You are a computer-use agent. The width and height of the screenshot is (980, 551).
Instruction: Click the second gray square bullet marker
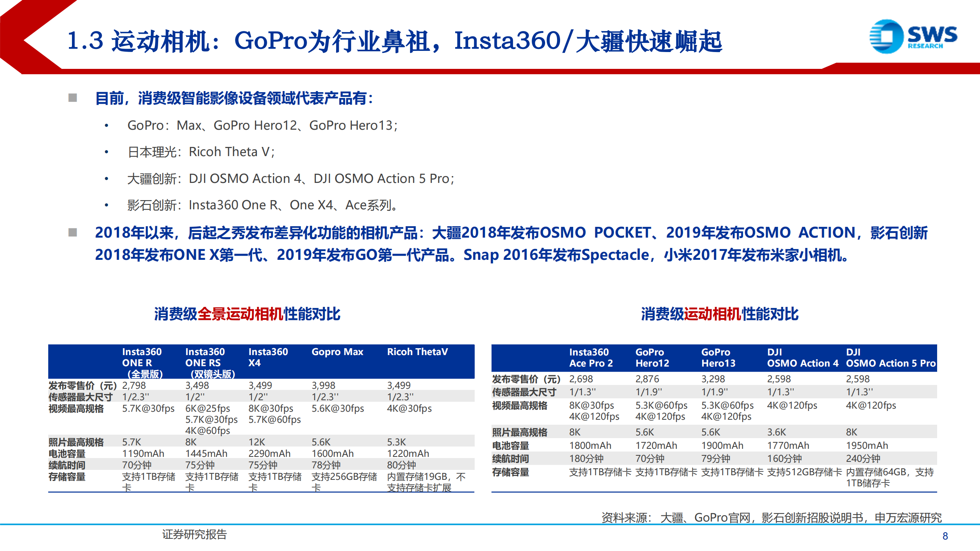(73, 232)
